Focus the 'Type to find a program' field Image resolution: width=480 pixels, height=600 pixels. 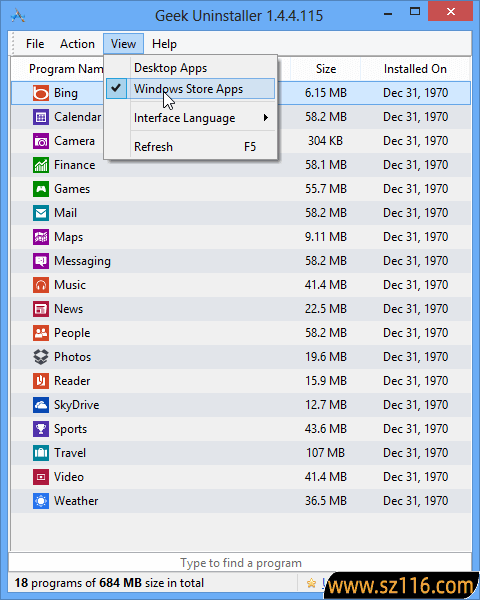pos(240,563)
